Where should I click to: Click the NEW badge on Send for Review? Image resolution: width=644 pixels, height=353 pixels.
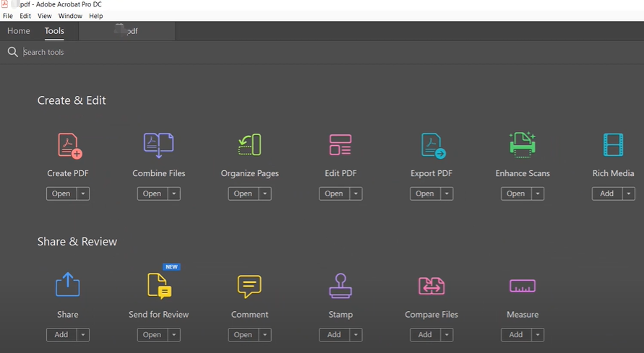click(172, 267)
